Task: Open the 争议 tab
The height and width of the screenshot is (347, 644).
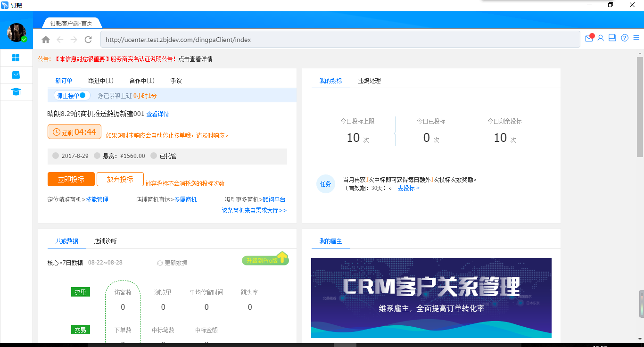Action: [176, 81]
